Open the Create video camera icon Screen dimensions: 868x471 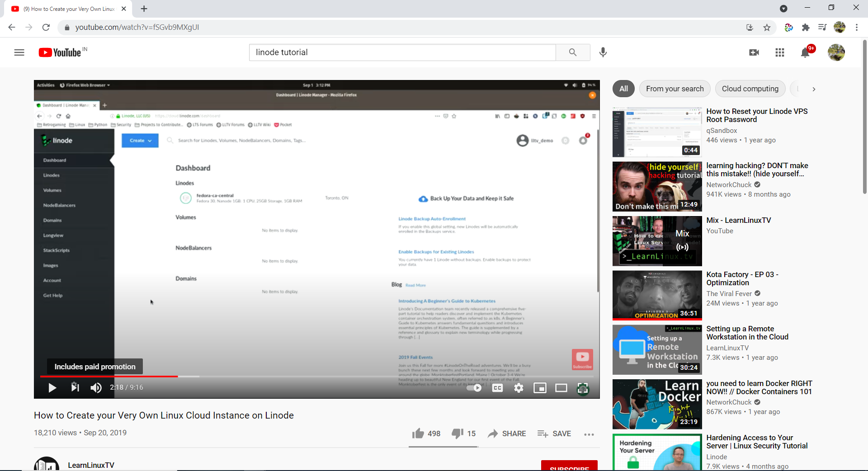pos(754,52)
